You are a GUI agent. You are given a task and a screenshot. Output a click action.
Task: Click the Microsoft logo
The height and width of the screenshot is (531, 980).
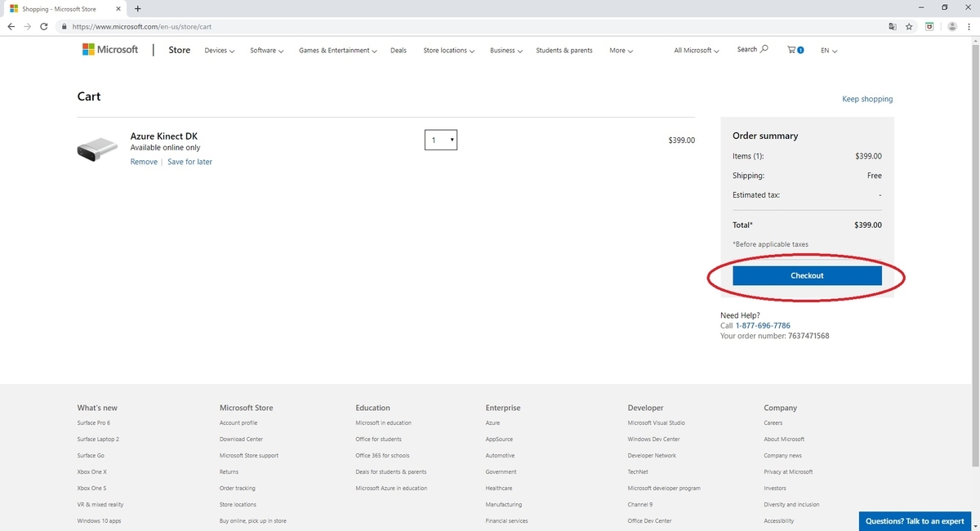pyautogui.click(x=110, y=50)
